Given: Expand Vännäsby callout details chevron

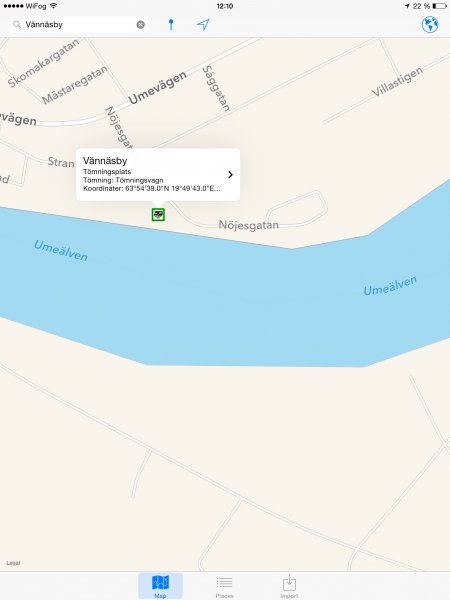Looking at the screenshot, I should click(x=230, y=174).
